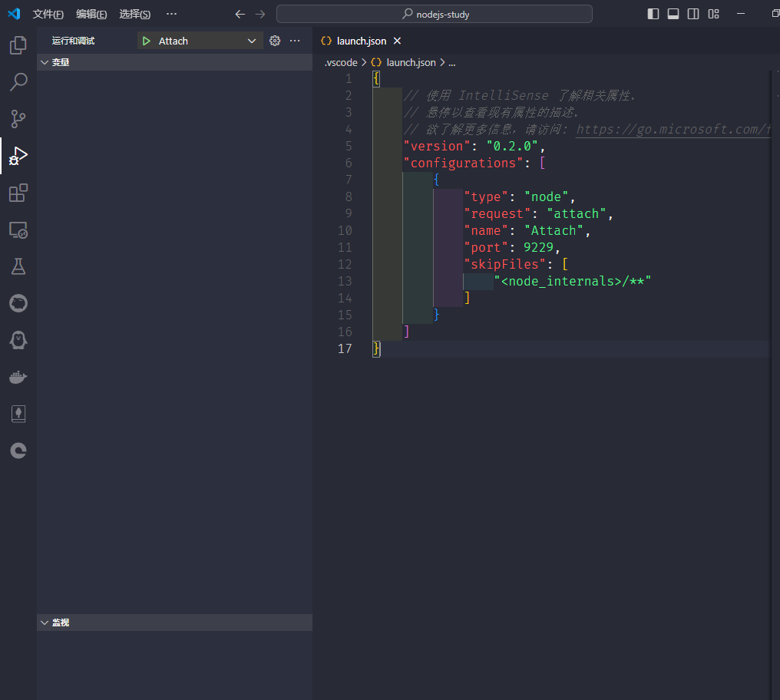Screen dimensions: 780x700
Task: Open the Docker whale view
Action: (18, 377)
